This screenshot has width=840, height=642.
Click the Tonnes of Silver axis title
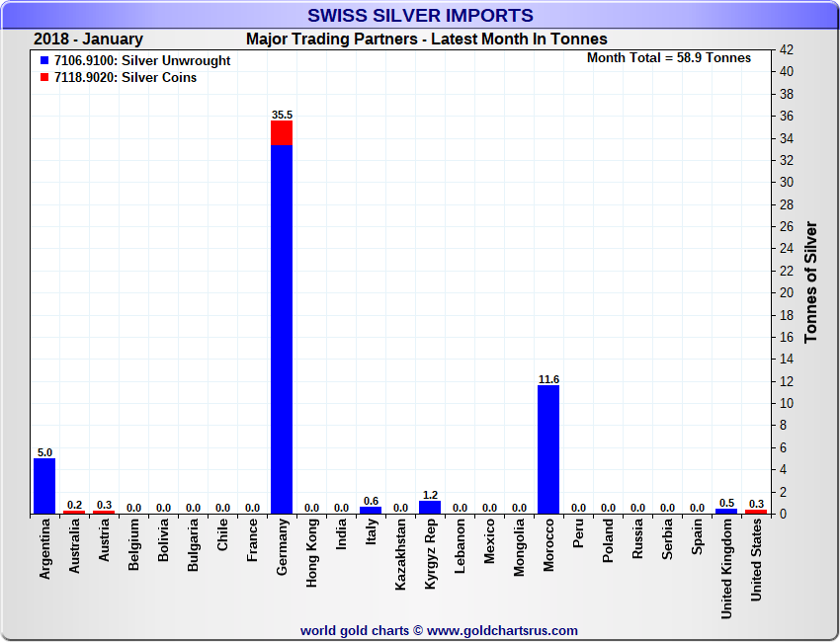pos(811,281)
